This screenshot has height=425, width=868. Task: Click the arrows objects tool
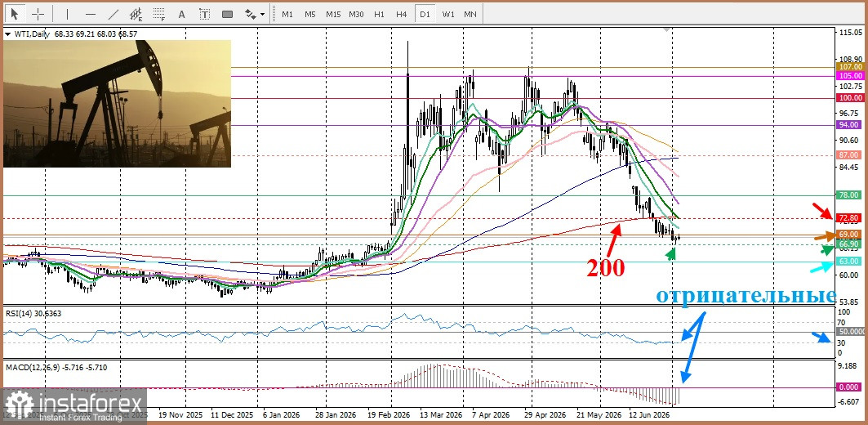[x=250, y=14]
